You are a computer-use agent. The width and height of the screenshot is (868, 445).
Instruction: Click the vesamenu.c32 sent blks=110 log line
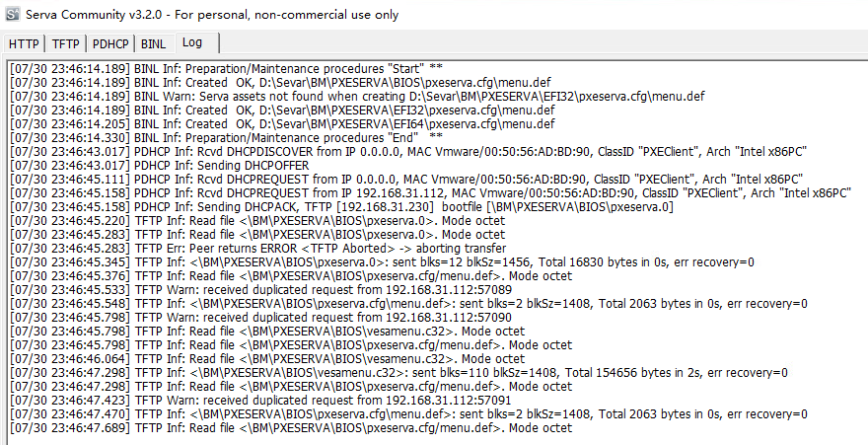(398, 373)
